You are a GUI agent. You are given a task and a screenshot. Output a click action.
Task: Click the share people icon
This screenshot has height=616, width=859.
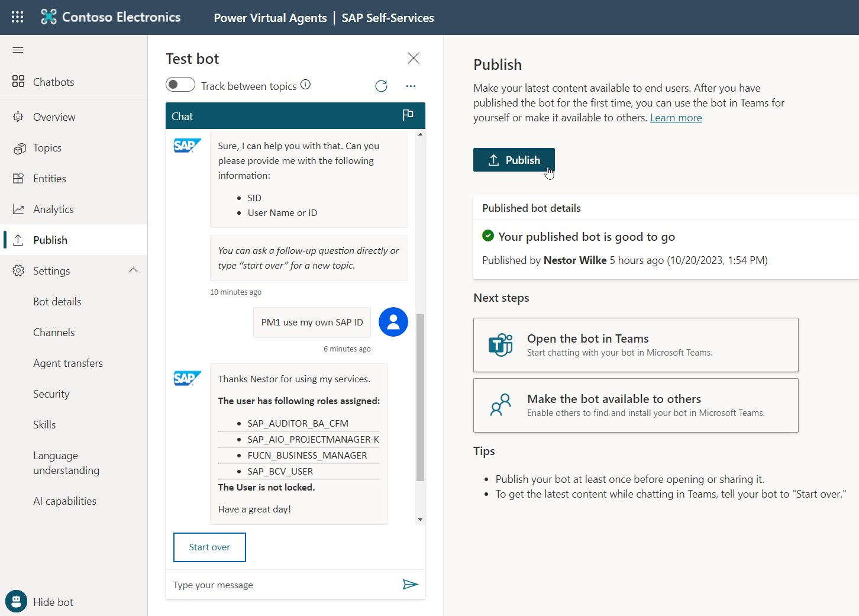(500, 405)
